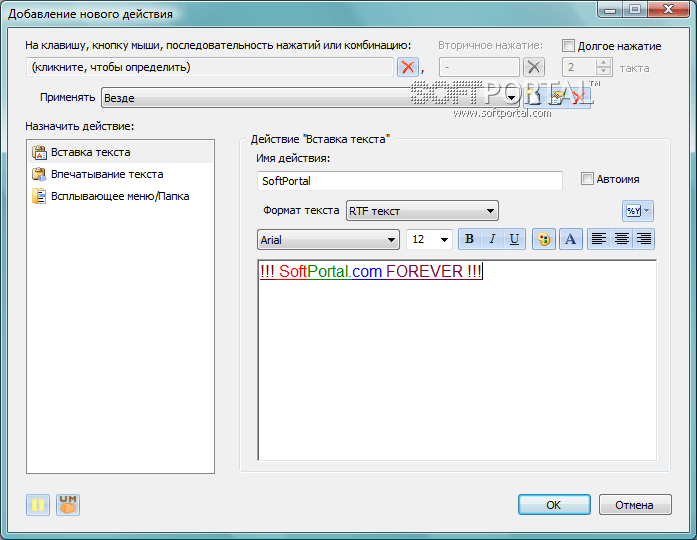Select Всплывающее меню/Папка action
This screenshot has height=540, width=697.
[x=120, y=196]
